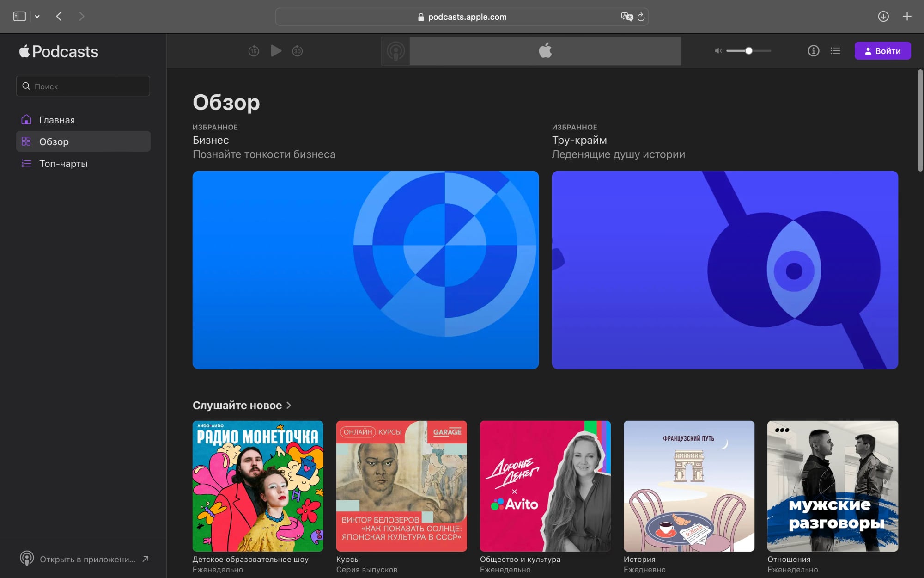Open Safari downloads

coord(883,17)
